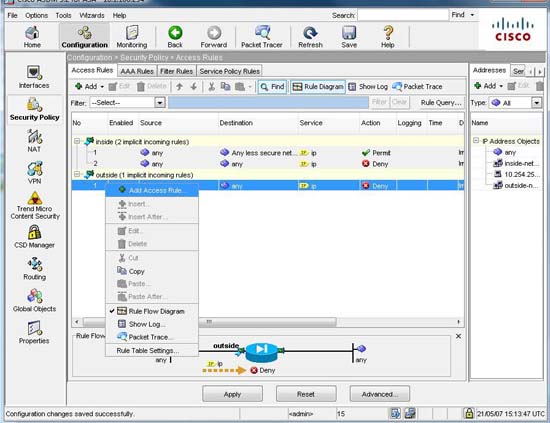Open Routing in the sidebar
Viewport: 550px width, 423px height.
tap(34, 269)
